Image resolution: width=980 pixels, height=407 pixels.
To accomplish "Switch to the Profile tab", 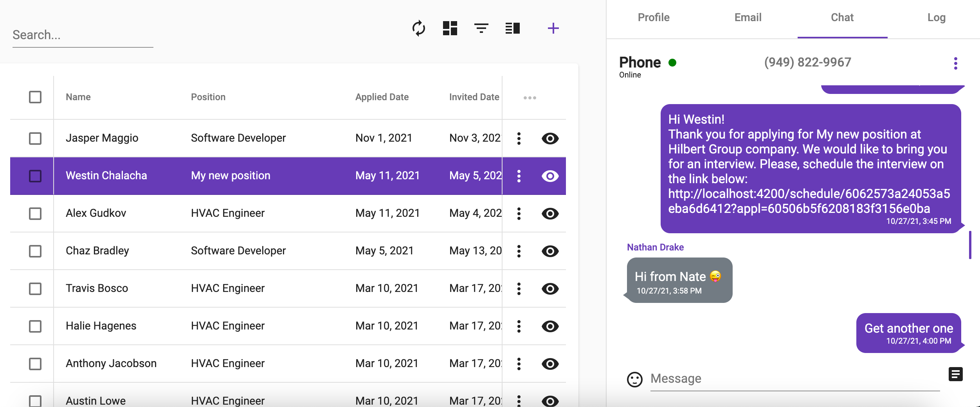I will tap(653, 18).
